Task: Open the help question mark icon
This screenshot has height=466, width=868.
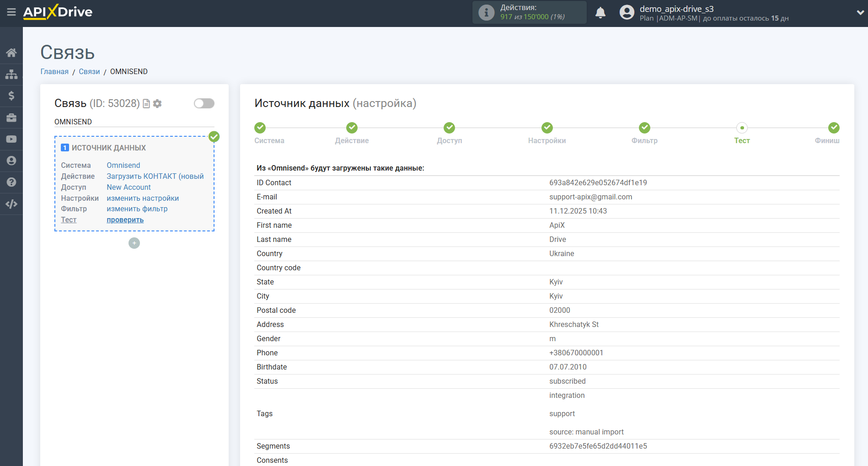Action: point(11,182)
